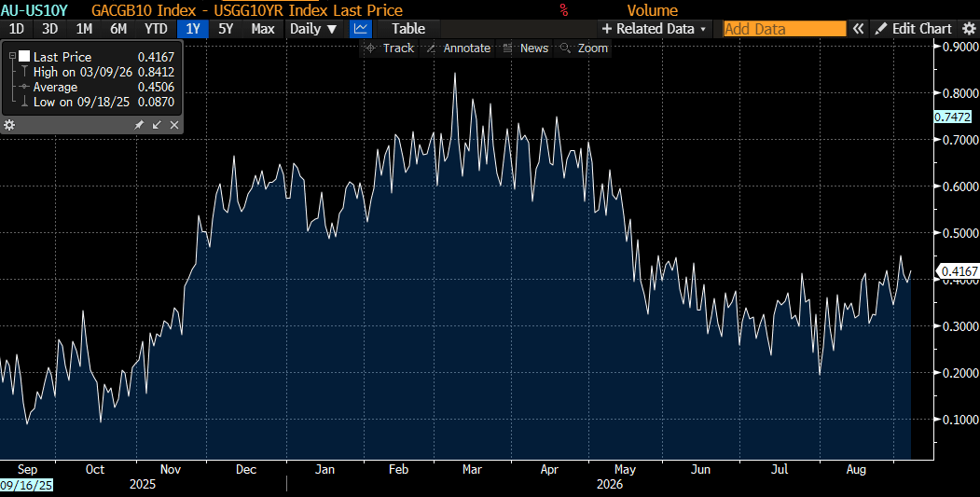Click the Low on 09/18/25 legend row
Screen dimensions: 980x497
click(x=98, y=102)
